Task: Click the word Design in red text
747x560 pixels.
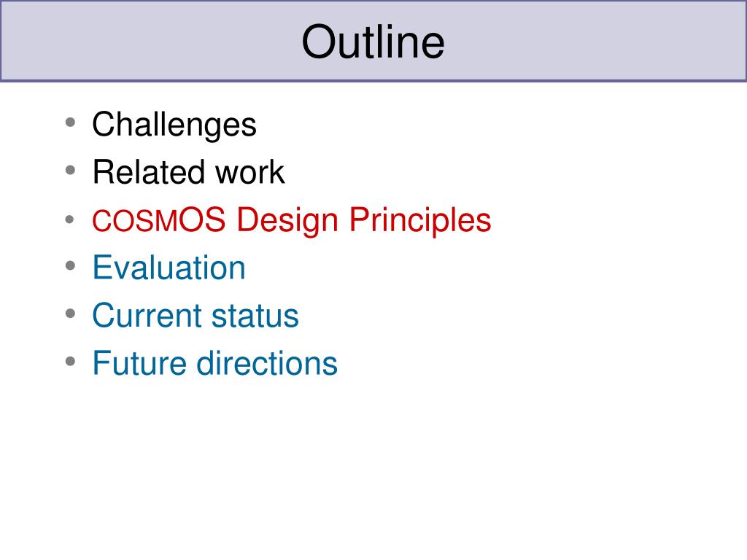Action: coord(287,221)
